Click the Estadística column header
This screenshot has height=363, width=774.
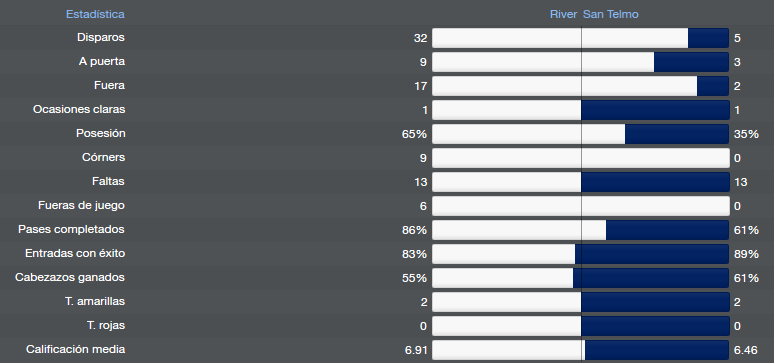[x=95, y=14]
